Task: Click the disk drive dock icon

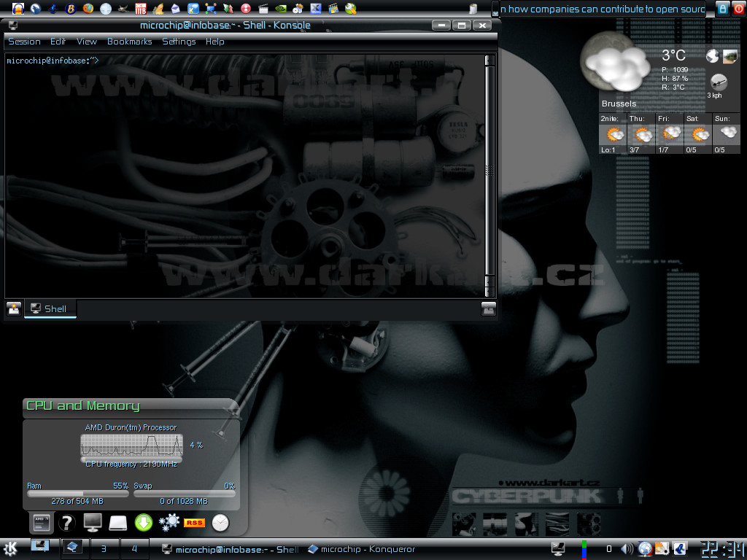Action: [x=117, y=524]
